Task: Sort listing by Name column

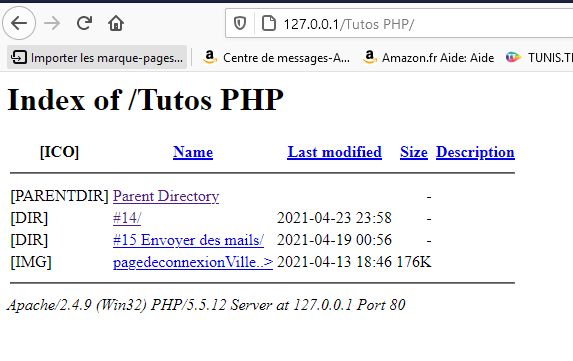Action: coord(193,152)
